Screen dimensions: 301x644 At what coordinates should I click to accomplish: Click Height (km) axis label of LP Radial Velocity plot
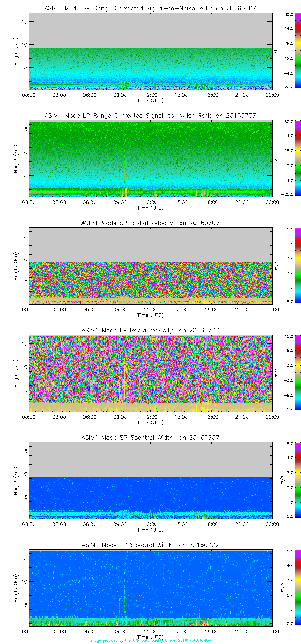coord(16,374)
